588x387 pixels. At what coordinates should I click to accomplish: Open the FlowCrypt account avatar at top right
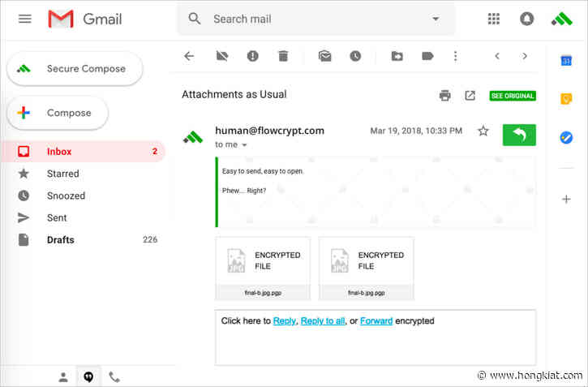(562, 19)
